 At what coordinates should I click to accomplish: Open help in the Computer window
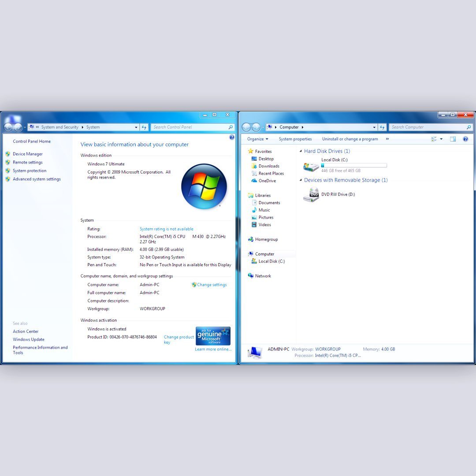point(465,139)
